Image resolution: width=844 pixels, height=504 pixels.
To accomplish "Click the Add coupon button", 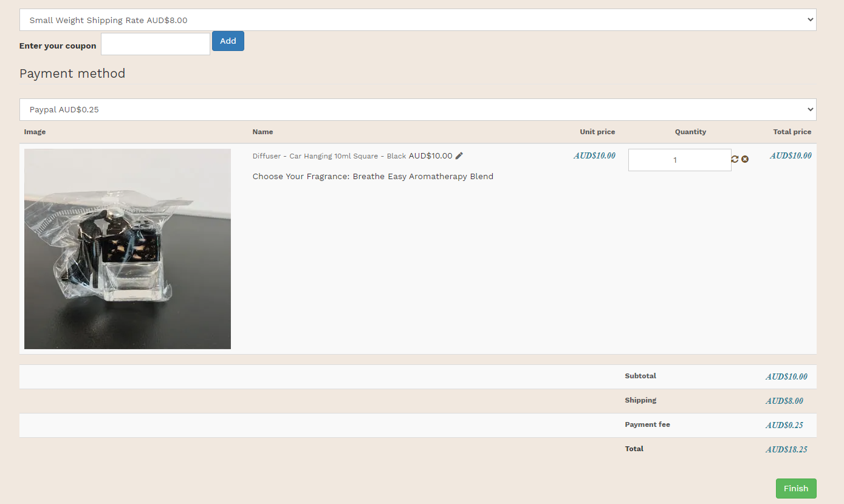I will click(x=228, y=41).
